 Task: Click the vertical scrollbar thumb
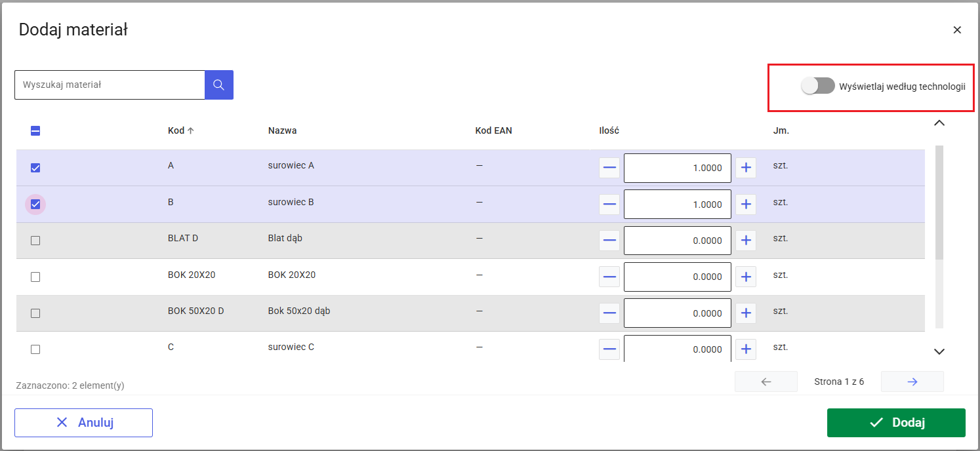pos(939,203)
